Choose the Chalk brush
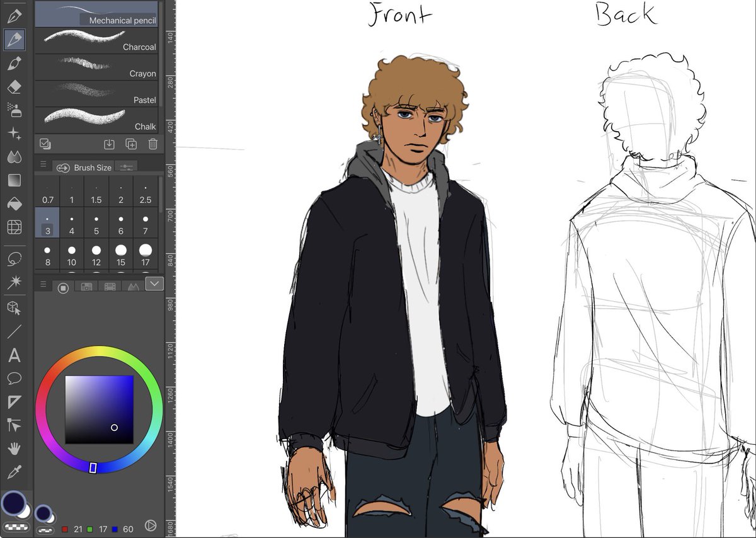The height and width of the screenshot is (538, 756). pyautogui.click(x=96, y=120)
